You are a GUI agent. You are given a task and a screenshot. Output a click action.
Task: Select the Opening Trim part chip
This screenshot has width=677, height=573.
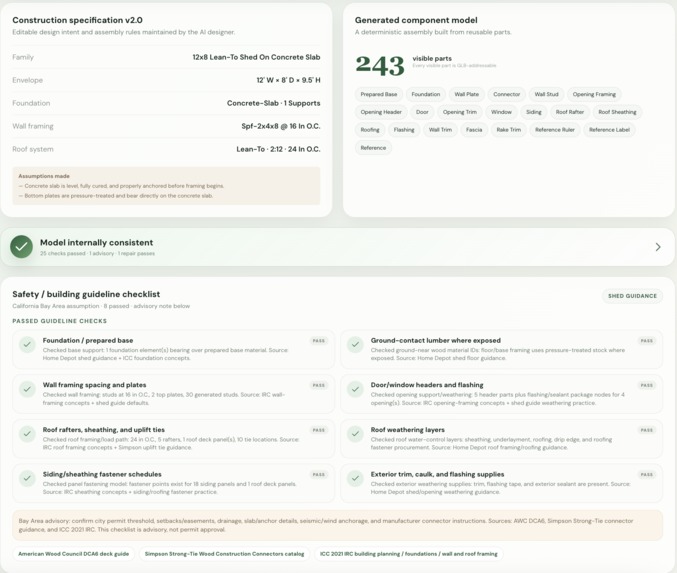pos(460,112)
